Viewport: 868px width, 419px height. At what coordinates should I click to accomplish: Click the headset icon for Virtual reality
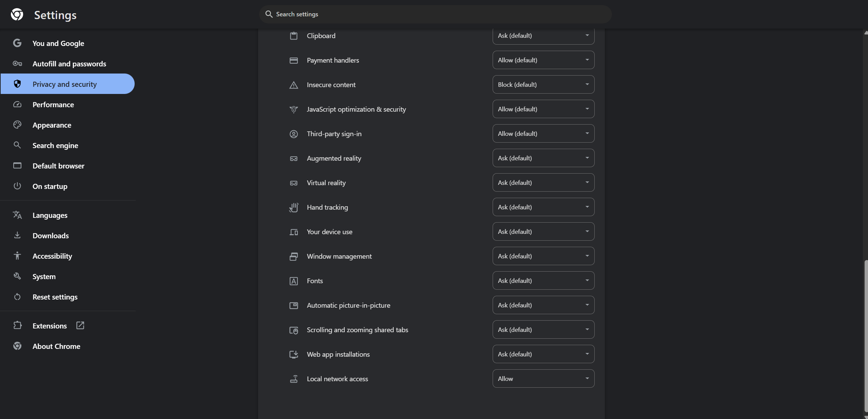294,183
